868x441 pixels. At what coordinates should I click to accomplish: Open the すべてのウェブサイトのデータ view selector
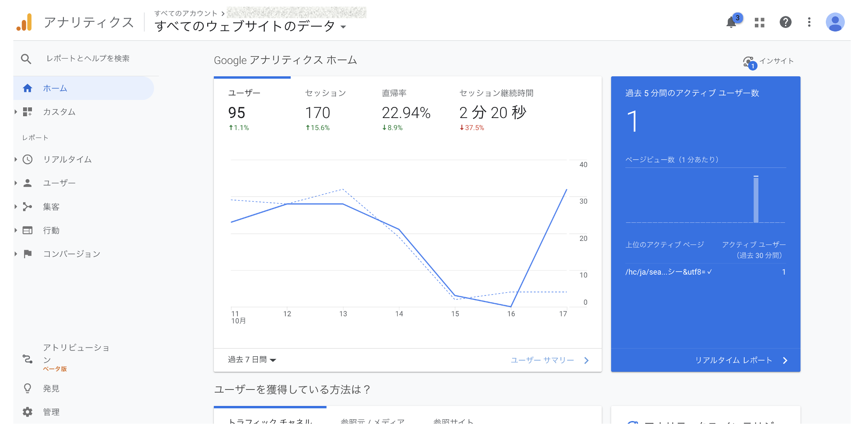pos(250,26)
